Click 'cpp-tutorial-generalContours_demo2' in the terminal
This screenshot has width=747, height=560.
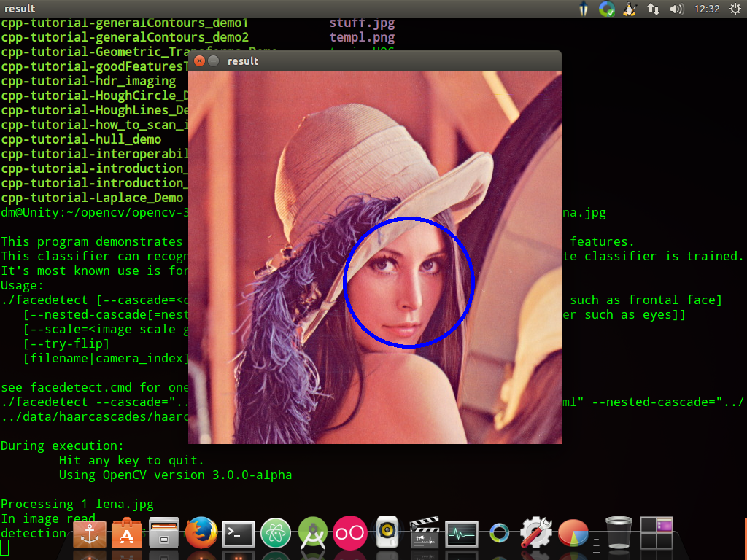click(124, 38)
